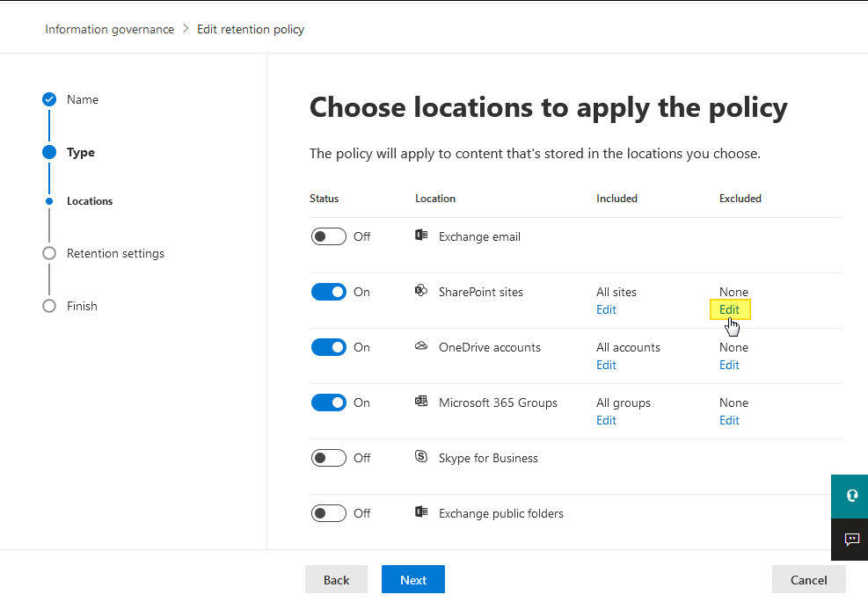Edit excluded OneDrive accounts

[729, 366]
